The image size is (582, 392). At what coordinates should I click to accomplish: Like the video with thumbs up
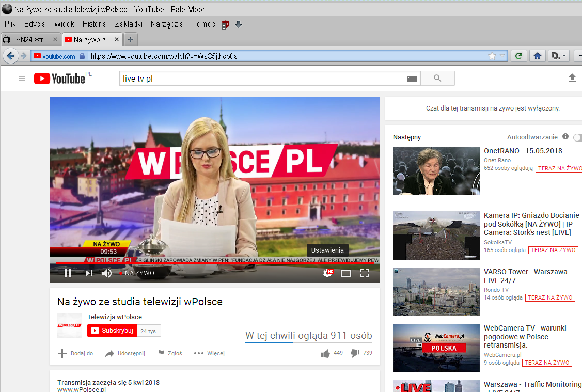[325, 353]
